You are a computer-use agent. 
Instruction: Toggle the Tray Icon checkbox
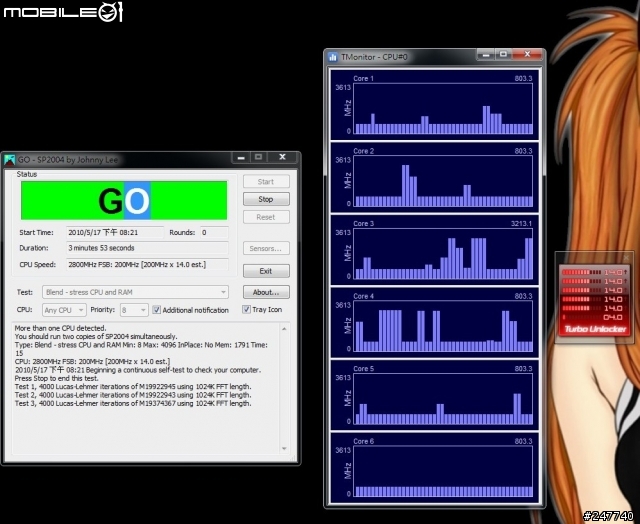[246, 309]
